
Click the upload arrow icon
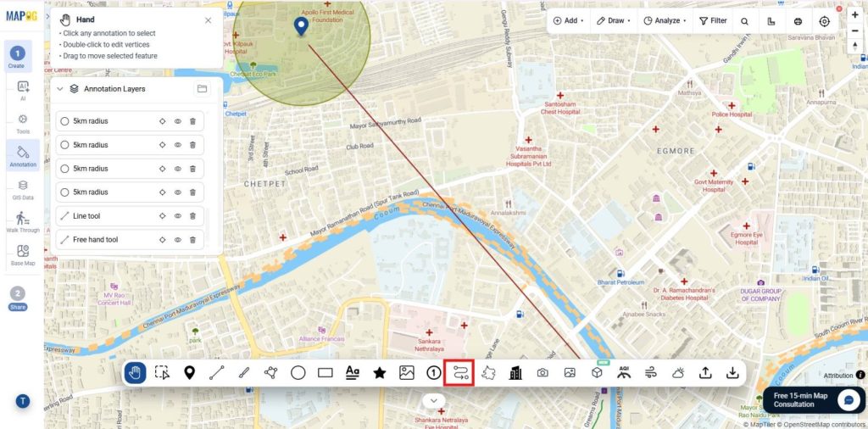point(705,372)
